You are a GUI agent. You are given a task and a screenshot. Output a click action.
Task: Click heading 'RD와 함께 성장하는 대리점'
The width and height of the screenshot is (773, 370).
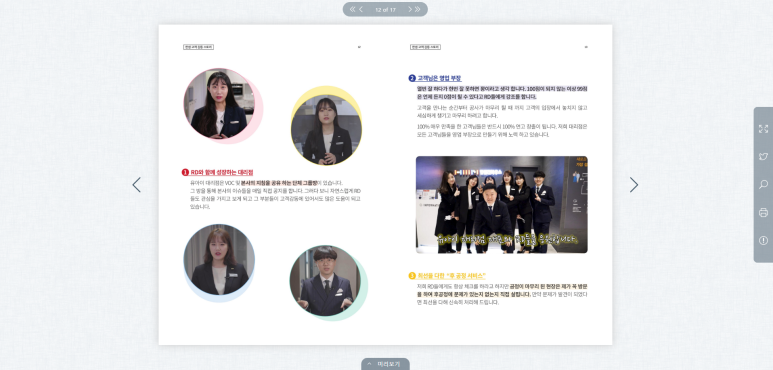[222, 172]
